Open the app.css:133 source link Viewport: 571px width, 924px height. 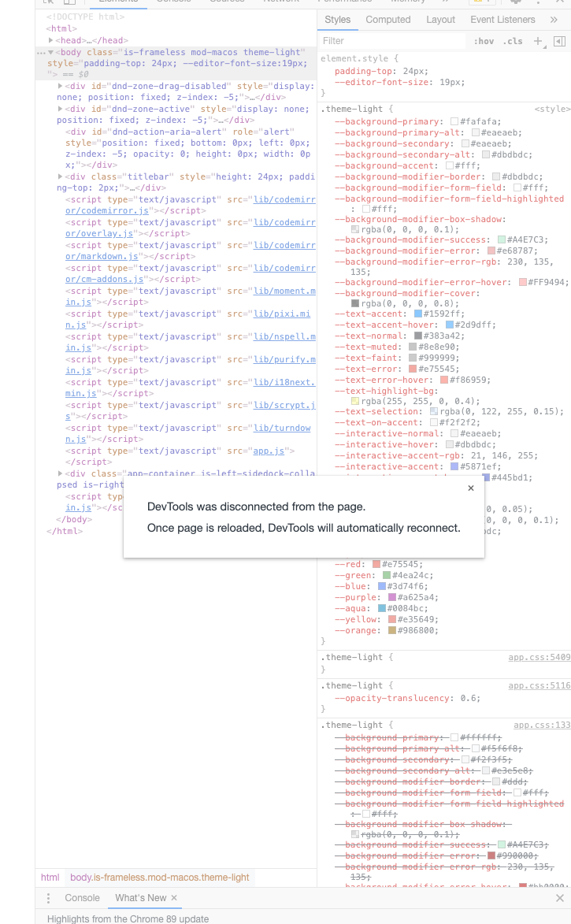tap(542, 725)
